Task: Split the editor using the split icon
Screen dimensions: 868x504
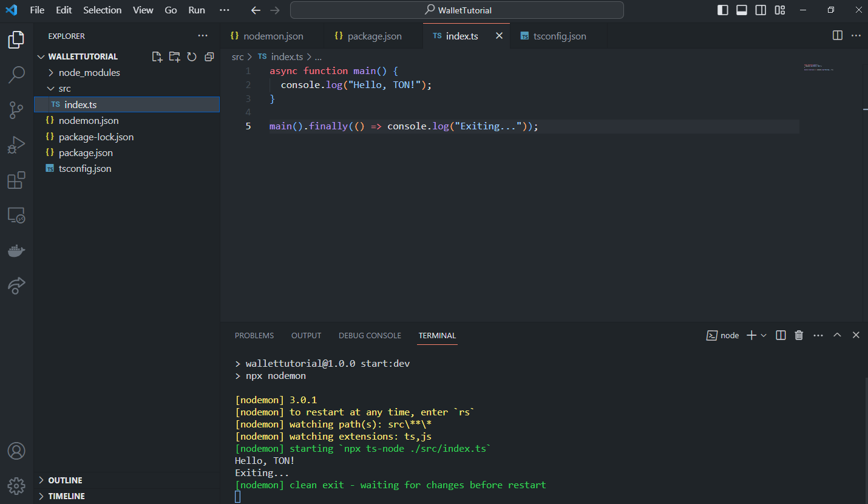Action: click(x=837, y=35)
